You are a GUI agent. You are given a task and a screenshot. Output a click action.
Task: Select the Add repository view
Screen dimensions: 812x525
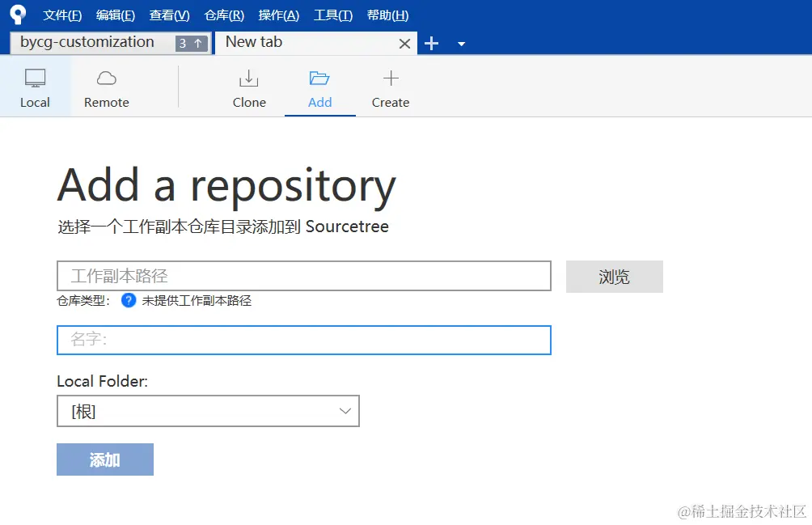tap(320, 87)
